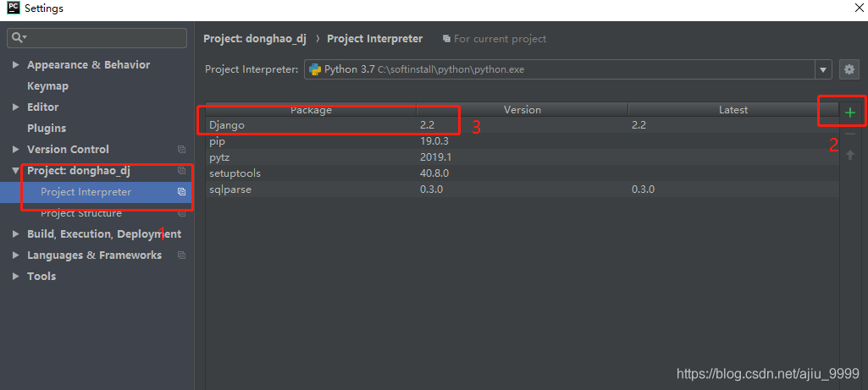
Task: Expand the Editor section
Action: tap(15, 107)
